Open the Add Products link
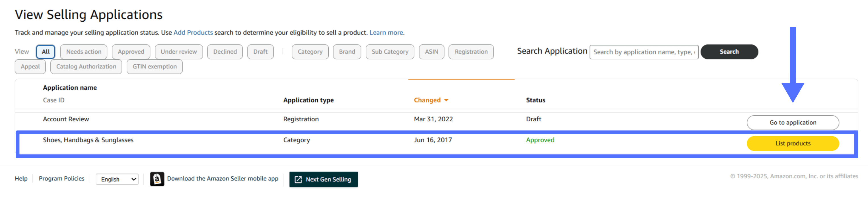The image size is (868, 206). click(193, 33)
